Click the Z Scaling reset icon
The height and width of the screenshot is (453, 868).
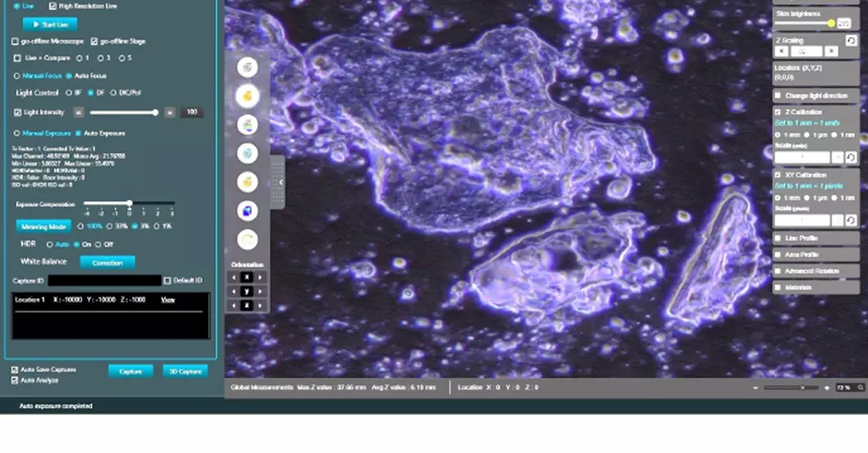click(851, 41)
